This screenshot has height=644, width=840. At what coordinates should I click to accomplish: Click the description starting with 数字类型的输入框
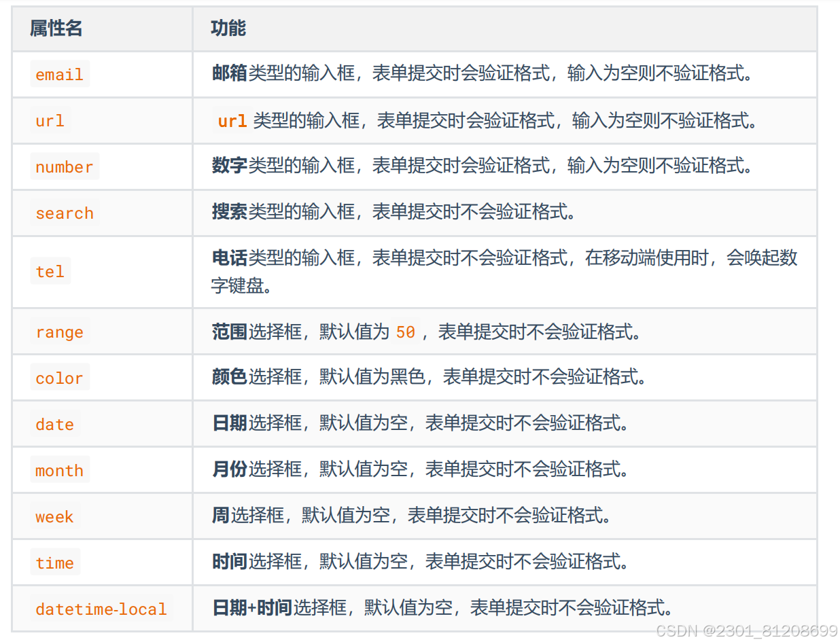click(x=483, y=166)
